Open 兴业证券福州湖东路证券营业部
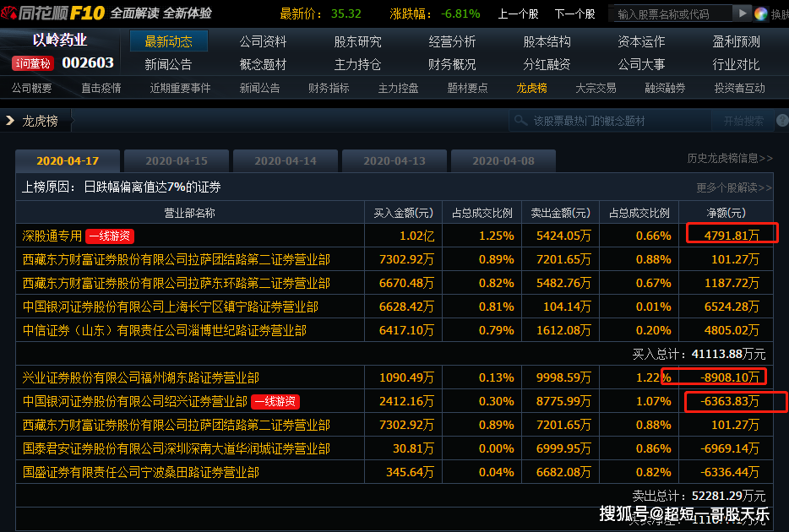Image resolution: width=789 pixels, height=532 pixels. pos(141,377)
